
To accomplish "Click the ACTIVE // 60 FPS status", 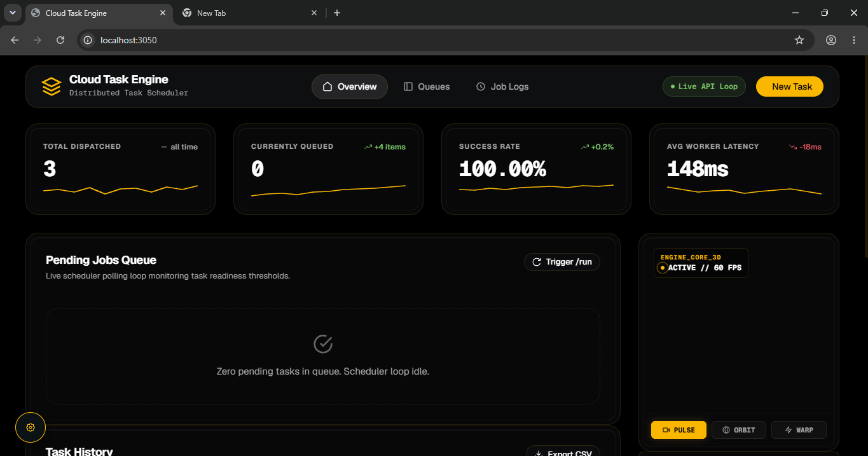I will [705, 268].
